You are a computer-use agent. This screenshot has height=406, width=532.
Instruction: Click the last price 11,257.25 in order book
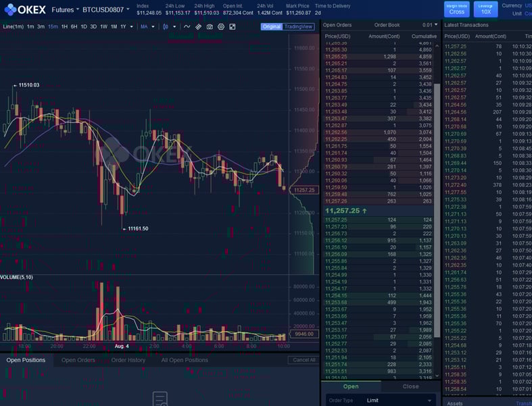coord(345,211)
